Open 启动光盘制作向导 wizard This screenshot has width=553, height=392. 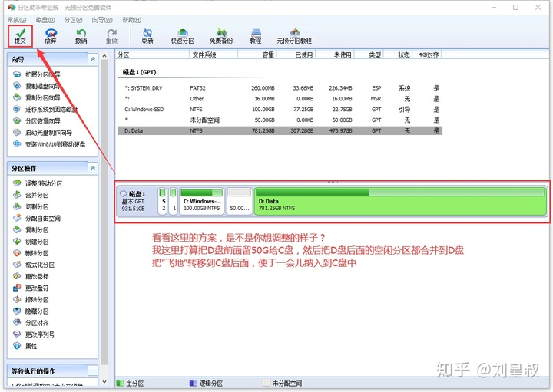click(x=42, y=133)
